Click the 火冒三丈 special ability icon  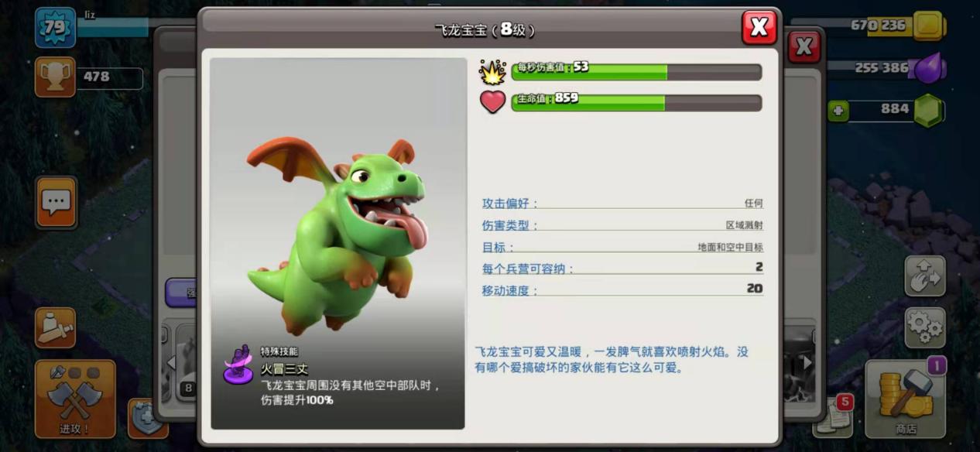click(x=238, y=365)
